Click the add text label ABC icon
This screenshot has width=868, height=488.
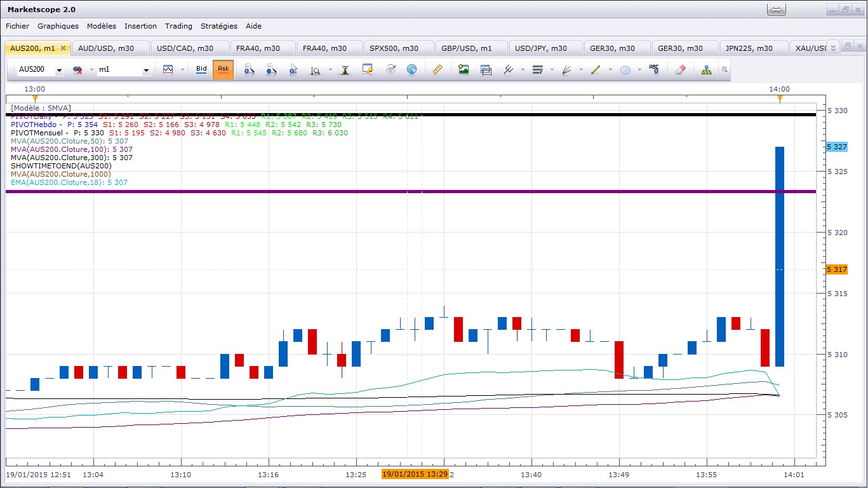[x=654, y=70]
